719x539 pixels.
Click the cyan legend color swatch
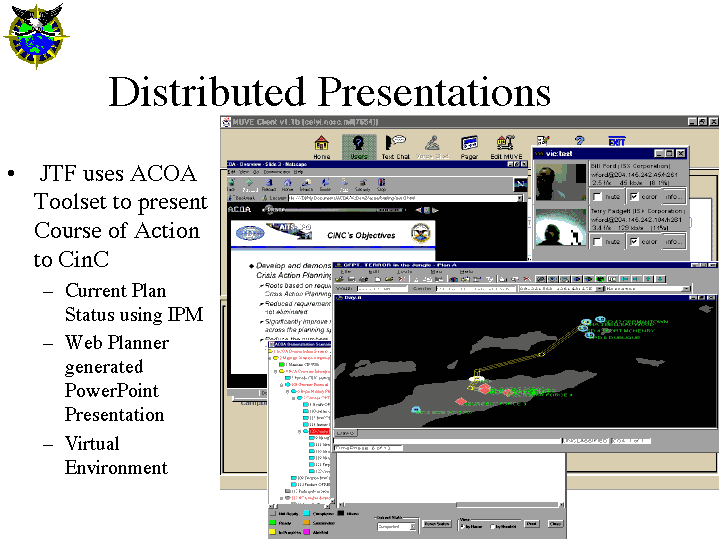click(x=306, y=514)
